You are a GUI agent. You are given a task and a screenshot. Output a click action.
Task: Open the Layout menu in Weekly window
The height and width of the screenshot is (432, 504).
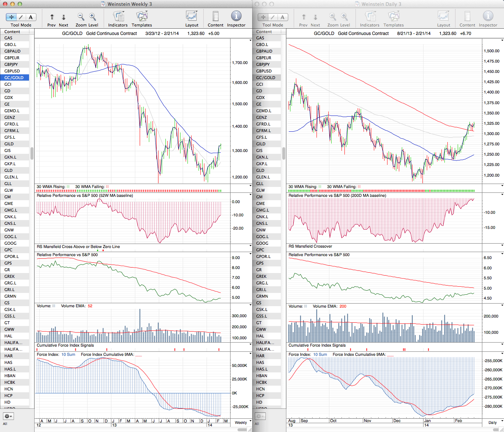(192, 17)
